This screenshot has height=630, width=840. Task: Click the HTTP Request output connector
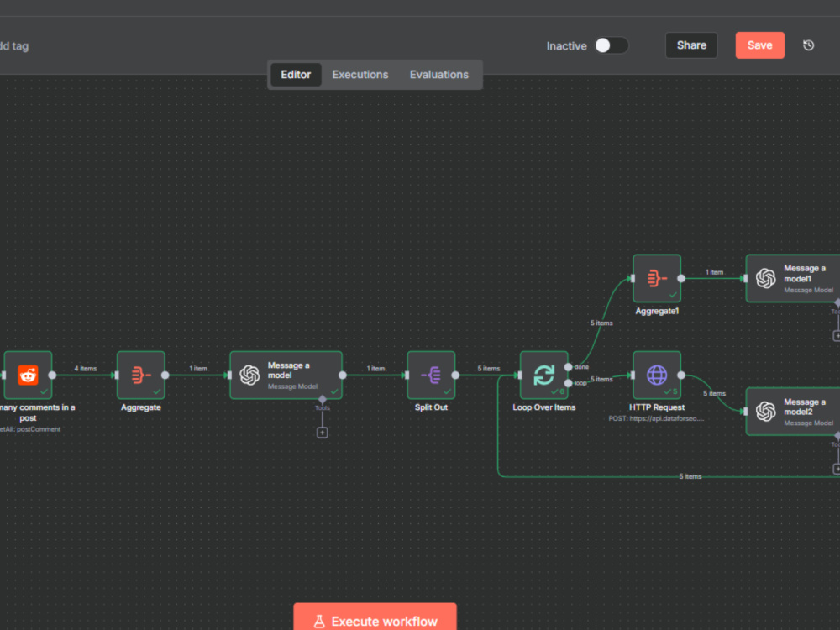tap(681, 375)
